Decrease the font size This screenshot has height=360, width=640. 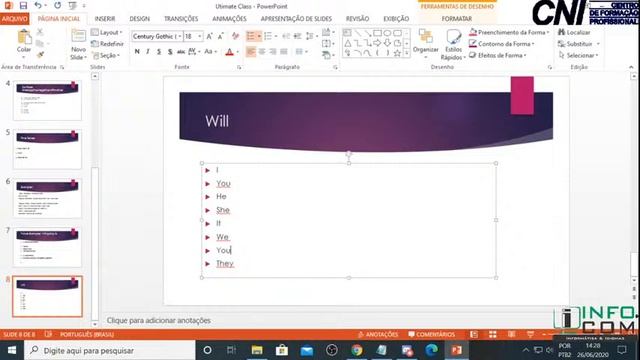pos(221,36)
